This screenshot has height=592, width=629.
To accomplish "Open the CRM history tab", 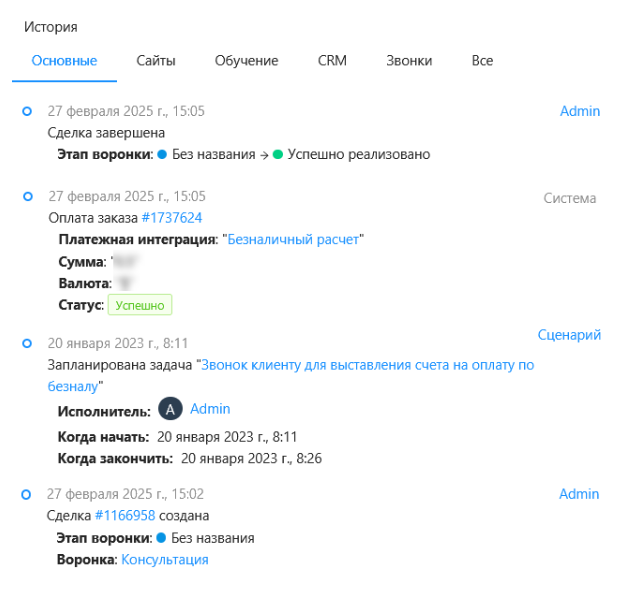I will point(332,61).
